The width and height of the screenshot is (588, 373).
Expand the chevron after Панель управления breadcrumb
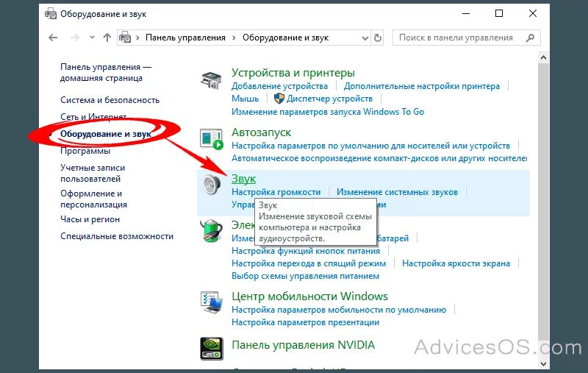click(x=234, y=38)
